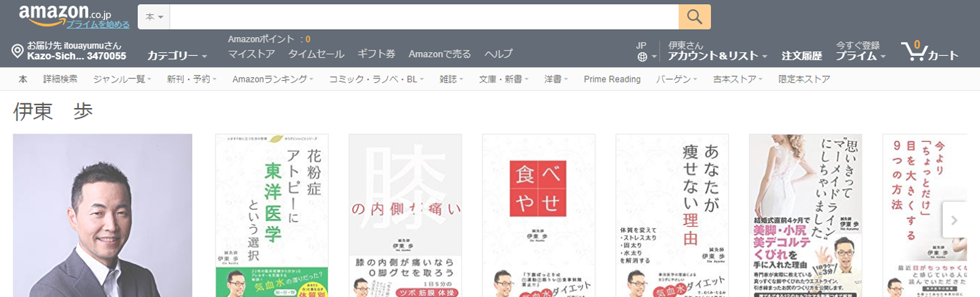Expand the バーゲン submenu
The image size is (980, 297).
[677, 79]
